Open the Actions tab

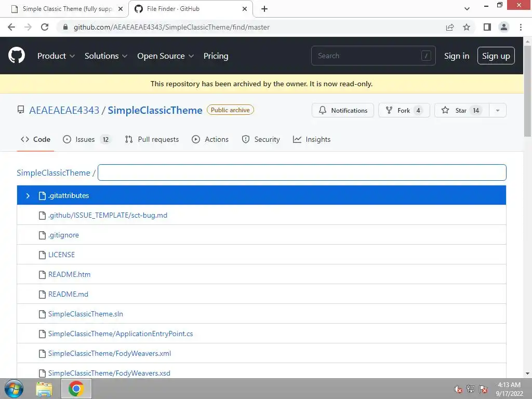[210, 139]
